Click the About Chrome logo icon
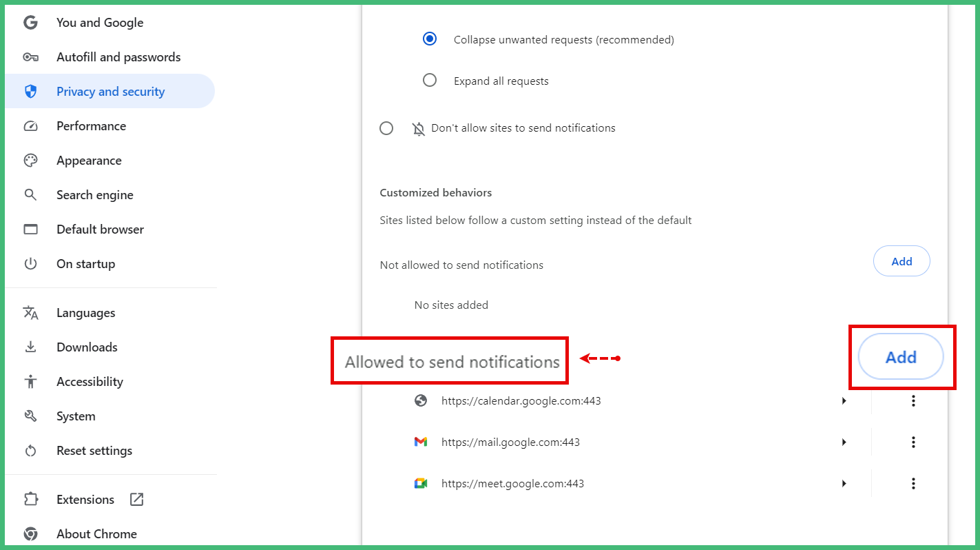This screenshot has height=550, width=980. [30, 534]
